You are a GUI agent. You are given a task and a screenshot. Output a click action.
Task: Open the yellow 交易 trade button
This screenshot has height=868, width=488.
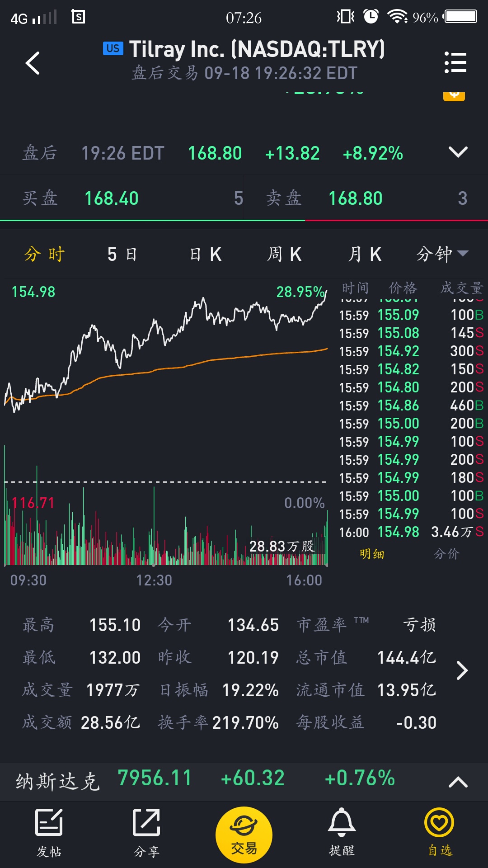[x=244, y=835]
